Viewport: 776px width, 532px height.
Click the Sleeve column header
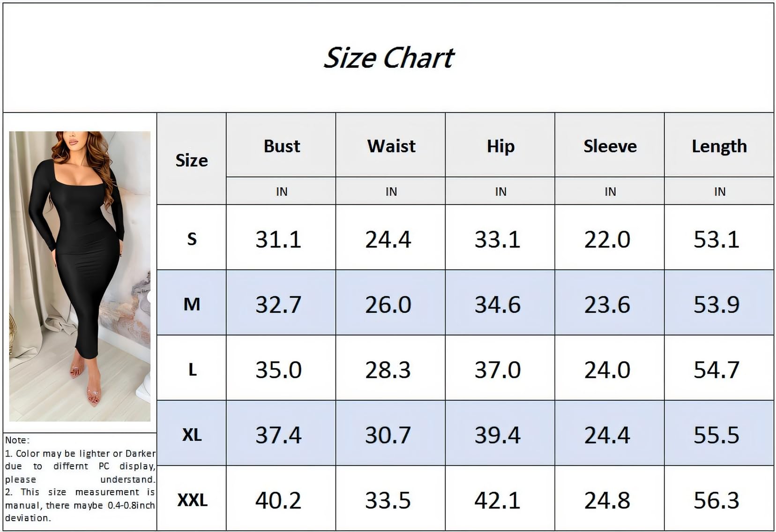610,146
